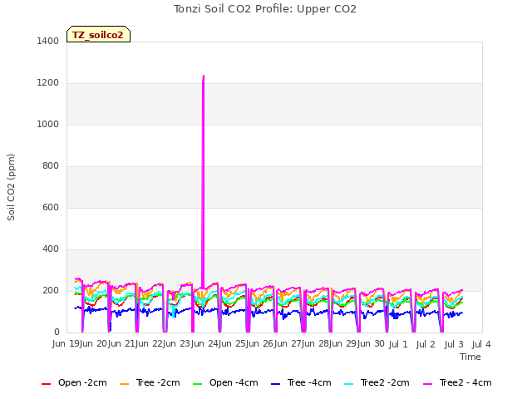This screenshot has width=532, height=399.
Task: Click the Soil CO2 (ppm) axis label
Action: (11, 187)
